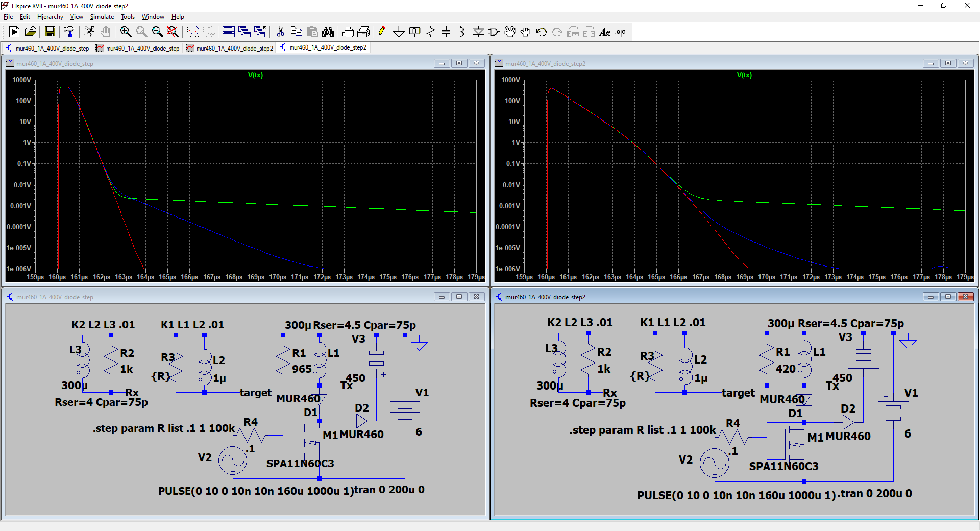Select the resistor component tool
Image resolution: width=980 pixels, height=531 pixels.
(430, 32)
